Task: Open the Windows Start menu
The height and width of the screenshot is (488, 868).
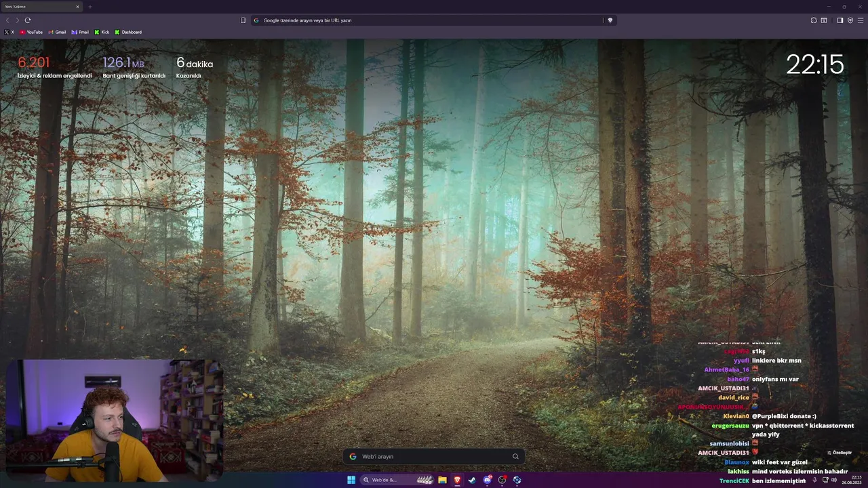Action: click(351, 480)
